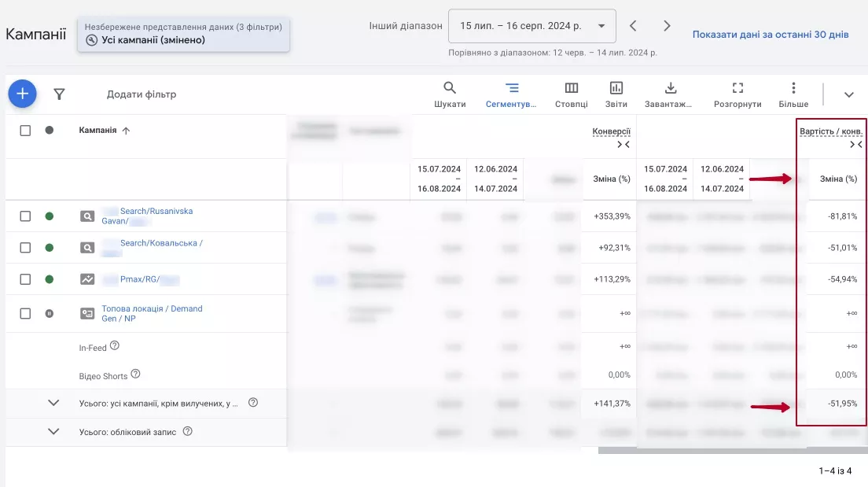The height and width of the screenshot is (487, 868).
Task: Select the Search/Rusanivska campaign checkbox
Action: pos(25,216)
